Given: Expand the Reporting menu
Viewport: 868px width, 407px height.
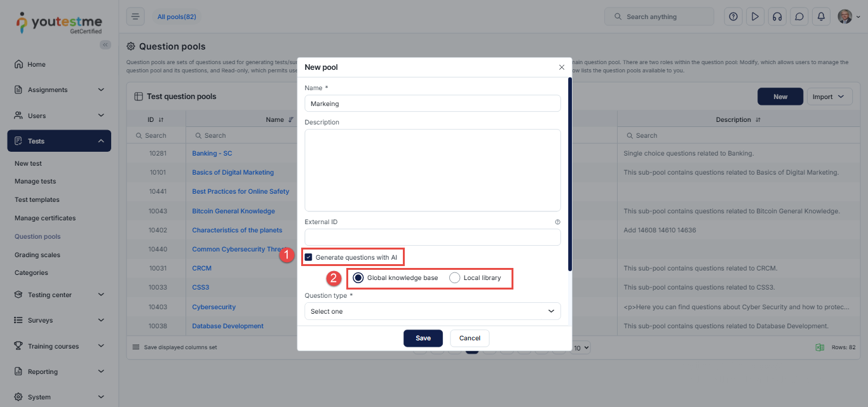Looking at the screenshot, I should [x=59, y=371].
